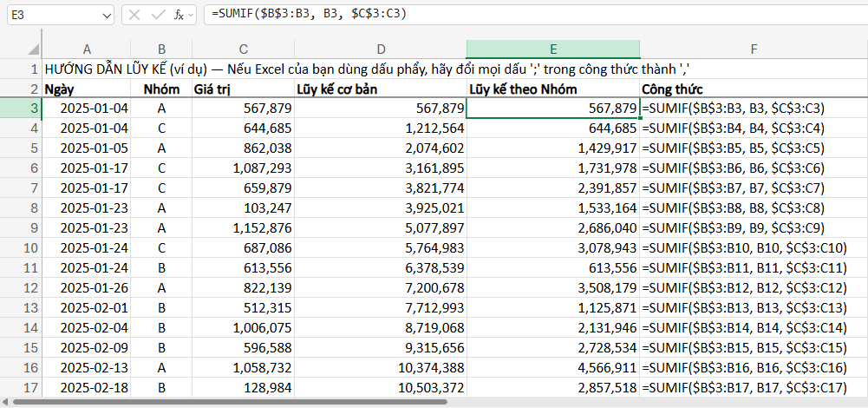Image resolution: width=868 pixels, height=408 pixels.
Task: Select column C header
Action: tap(243, 49)
